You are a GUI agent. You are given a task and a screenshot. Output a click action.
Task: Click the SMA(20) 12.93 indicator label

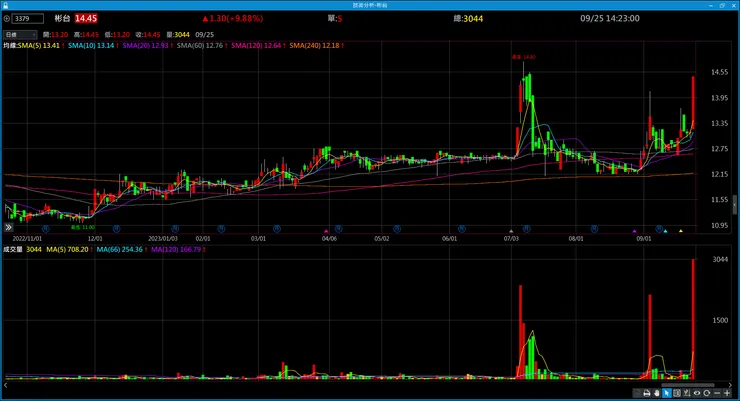pos(147,46)
